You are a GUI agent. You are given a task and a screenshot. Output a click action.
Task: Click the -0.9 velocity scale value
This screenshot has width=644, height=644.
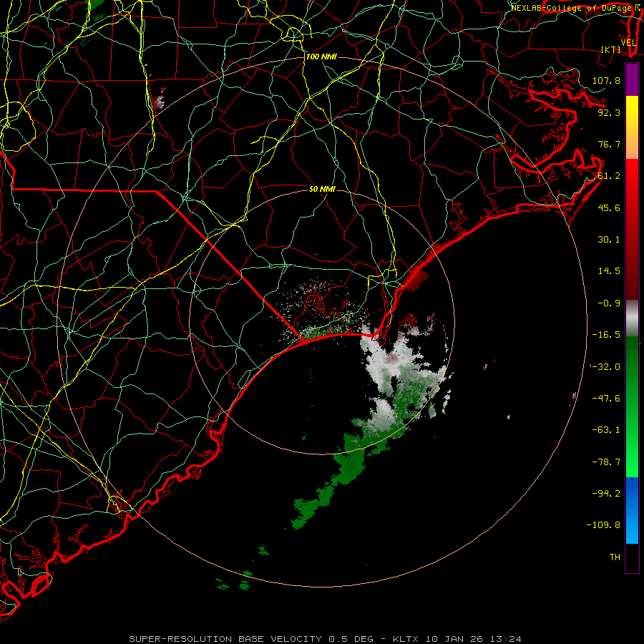[609, 303]
